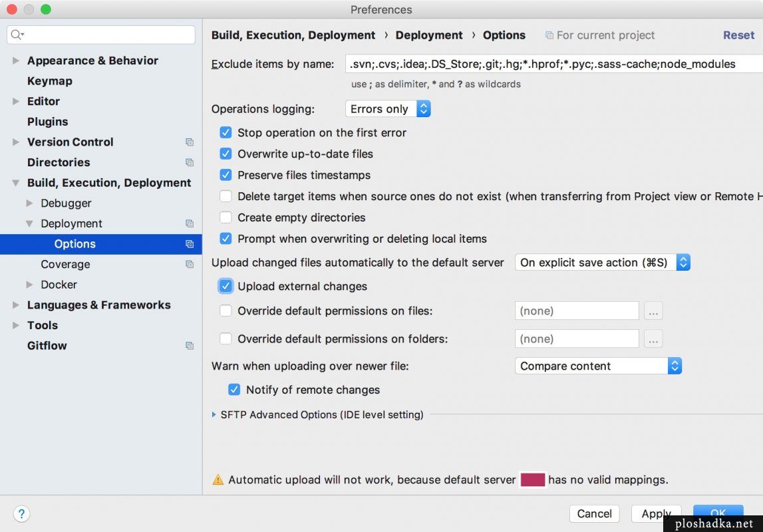The width and height of the screenshot is (763, 532).
Task: Collapse the Deployment tree node in the sidebar
Action: (29, 223)
